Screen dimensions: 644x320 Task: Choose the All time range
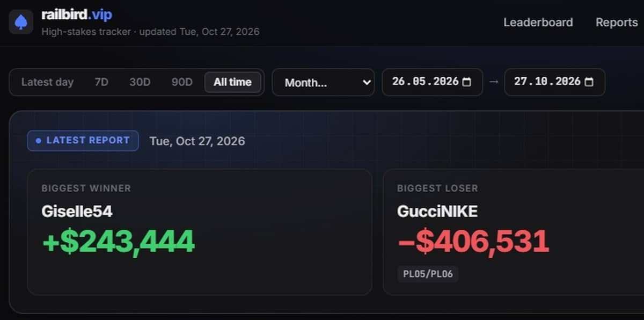(232, 82)
